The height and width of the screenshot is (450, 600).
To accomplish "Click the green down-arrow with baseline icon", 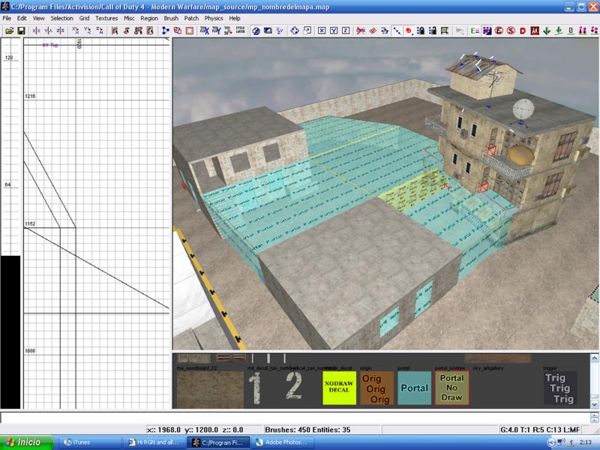I will point(559,31).
